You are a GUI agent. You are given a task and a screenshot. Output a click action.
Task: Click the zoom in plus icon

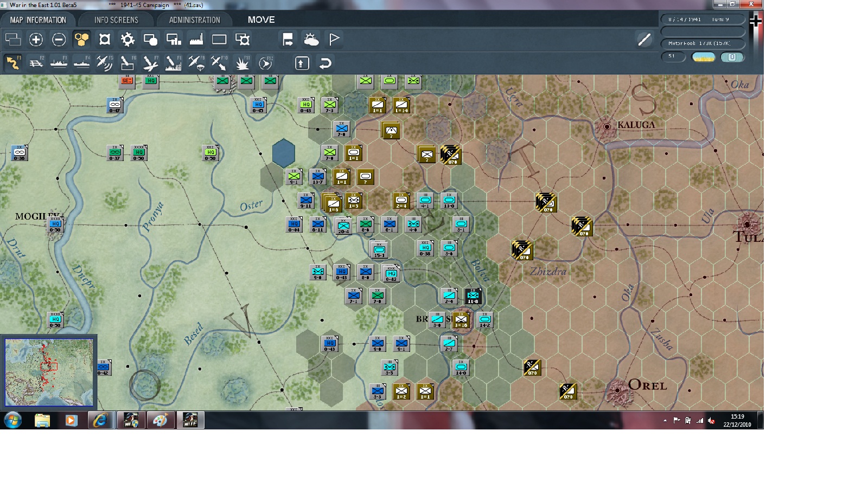click(x=36, y=40)
